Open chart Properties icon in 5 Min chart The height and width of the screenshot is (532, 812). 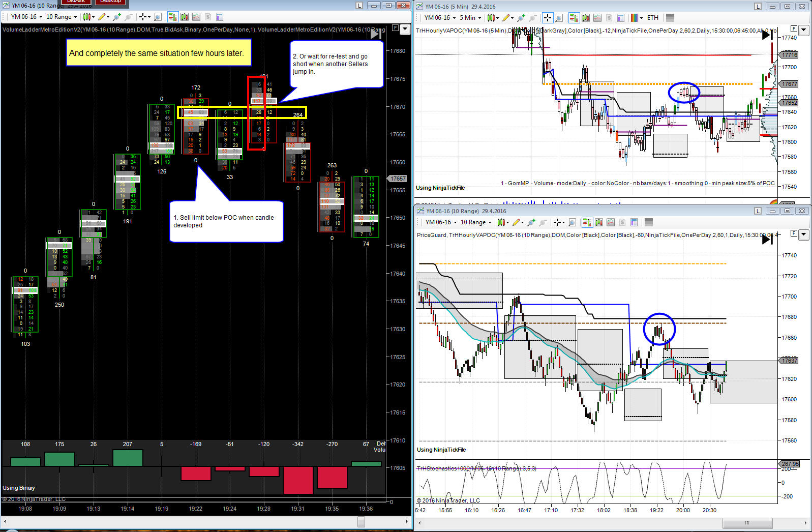pyautogui.click(x=621, y=17)
